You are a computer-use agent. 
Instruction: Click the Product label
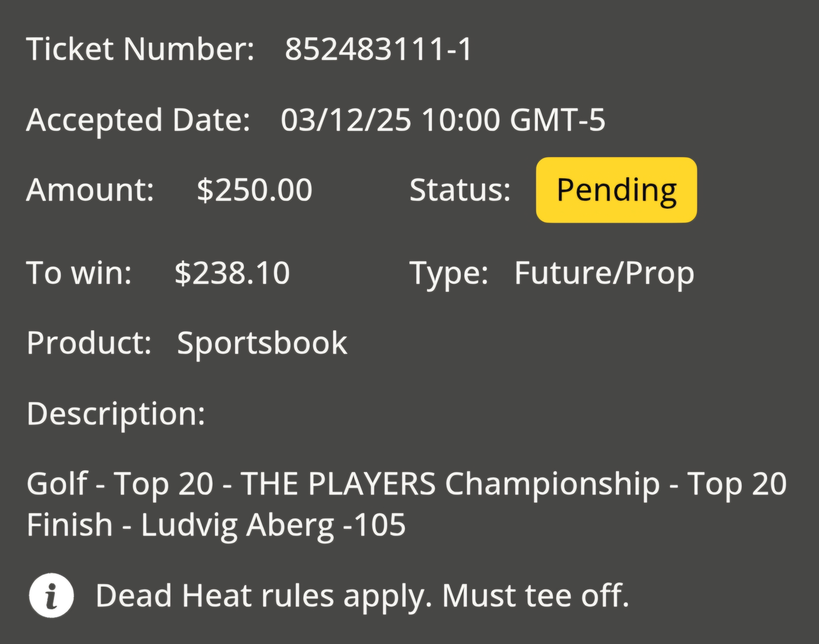(x=89, y=343)
